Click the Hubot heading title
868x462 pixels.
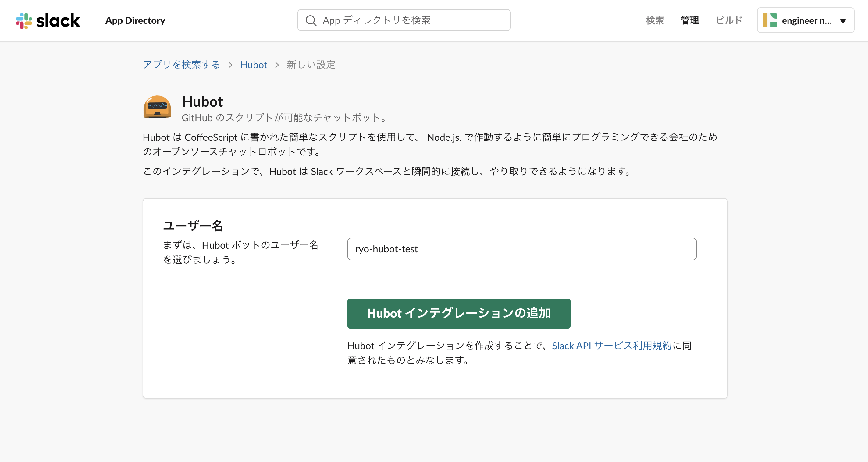[x=202, y=101]
